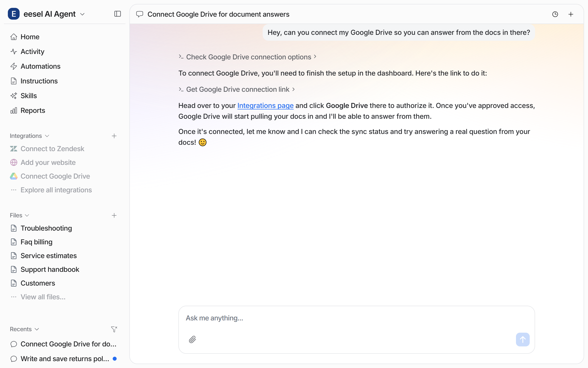
Task: Click the Recents filter icon
Action: (114, 329)
